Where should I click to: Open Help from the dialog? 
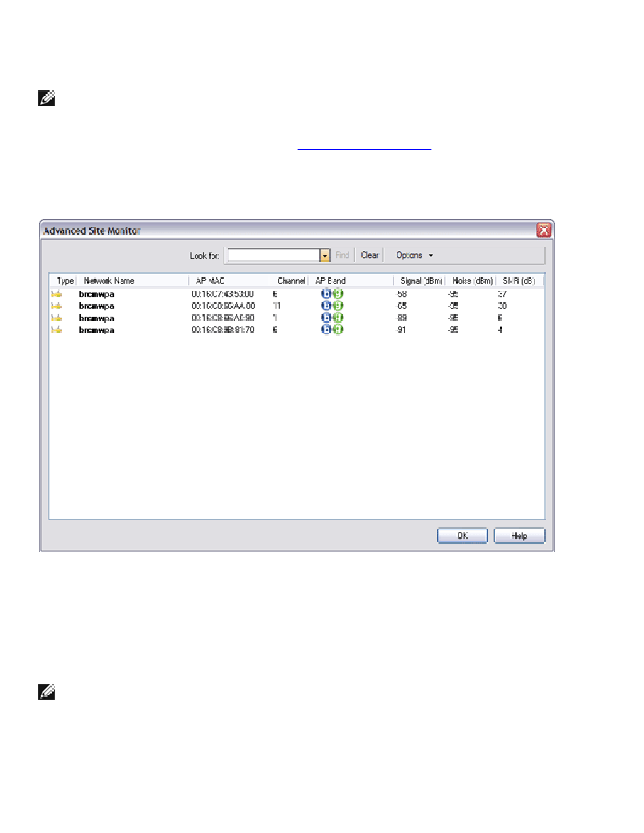pos(519,535)
